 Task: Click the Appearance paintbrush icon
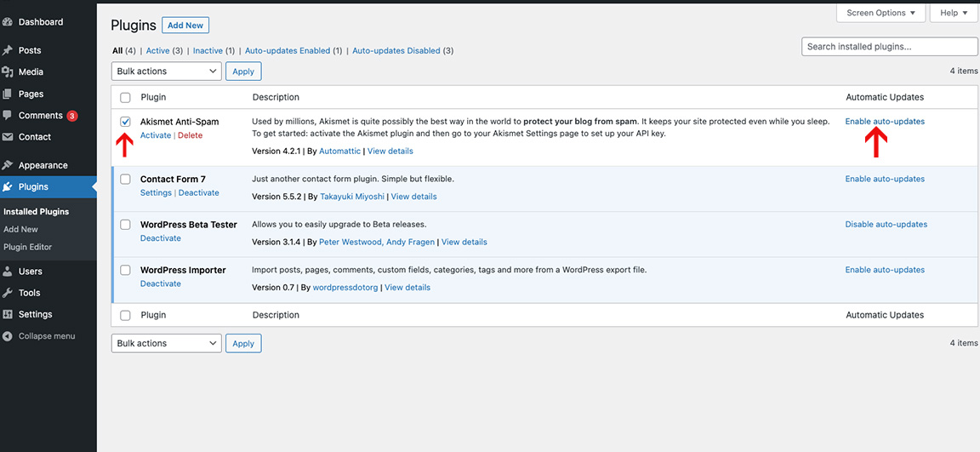pos(8,165)
